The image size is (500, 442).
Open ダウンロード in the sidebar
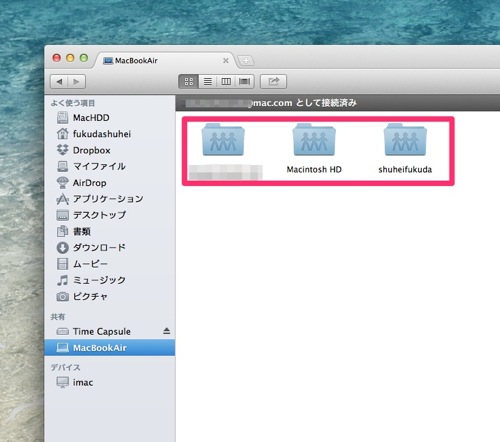click(x=109, y=248)
